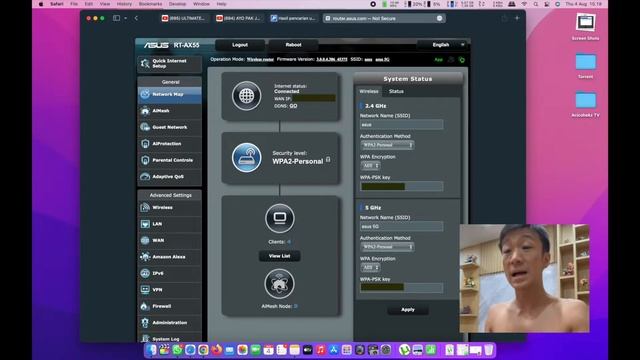Click the App link in router header
The width and height of the screenshot is (640, 360).
[438, 60]
